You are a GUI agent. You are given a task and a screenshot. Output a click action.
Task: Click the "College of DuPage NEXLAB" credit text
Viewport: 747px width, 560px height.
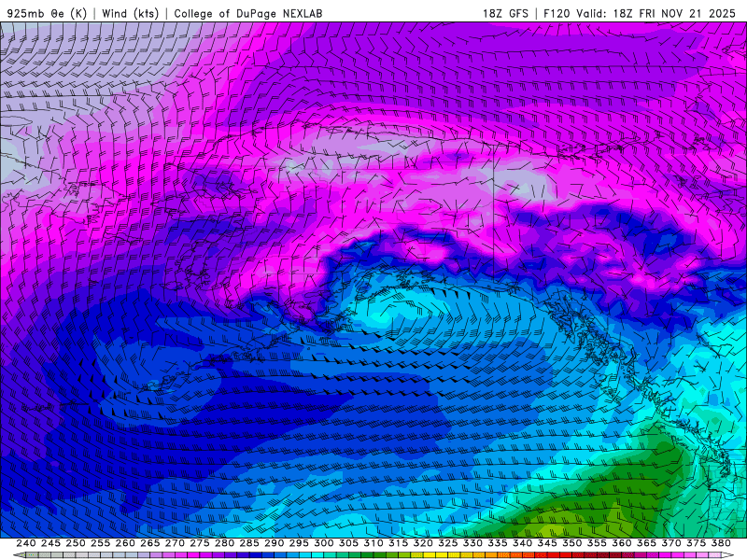[x=248, y=13]
